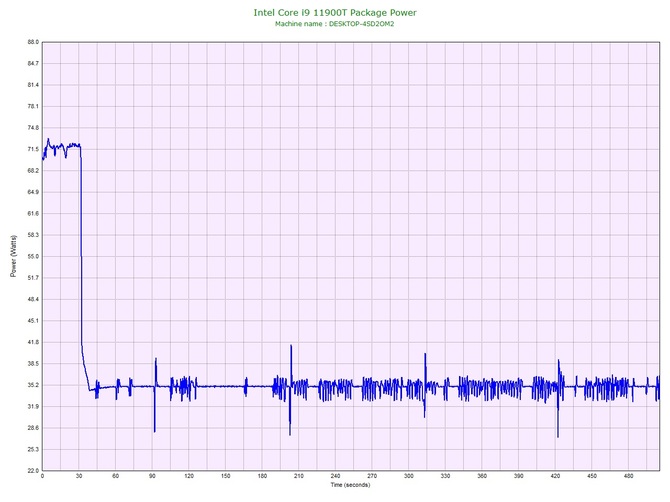Click the 81.4 y-axis value
This screenshot has height=502, width=670.
point(33,85)
